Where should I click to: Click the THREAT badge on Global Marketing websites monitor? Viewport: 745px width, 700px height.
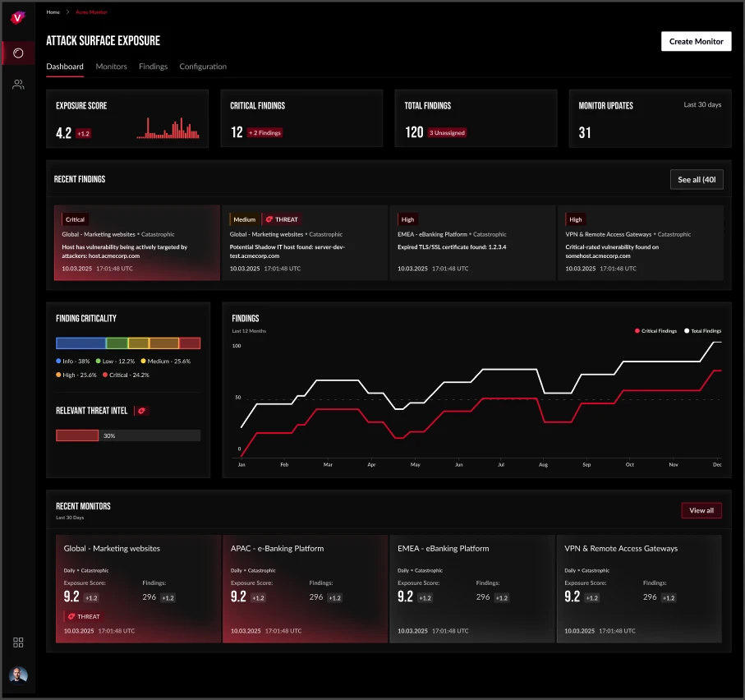pyautogui.click(x=85, y=615)
